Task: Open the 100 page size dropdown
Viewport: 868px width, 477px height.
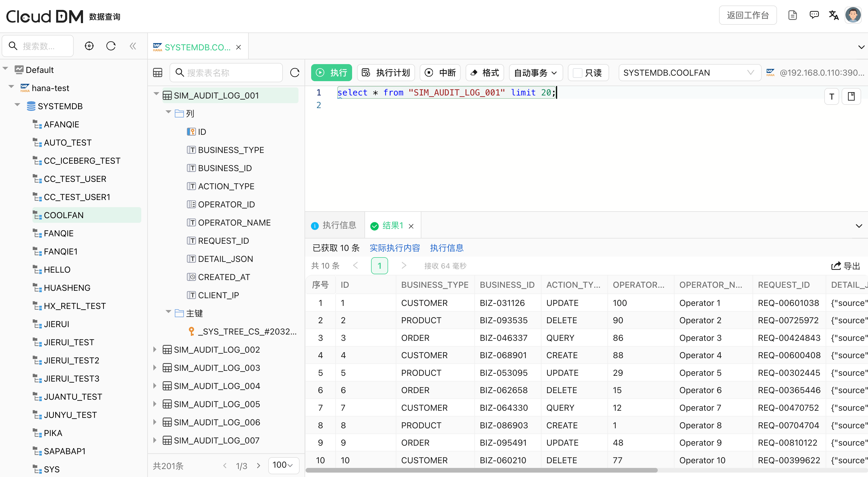Action: (x=283, y=465)
